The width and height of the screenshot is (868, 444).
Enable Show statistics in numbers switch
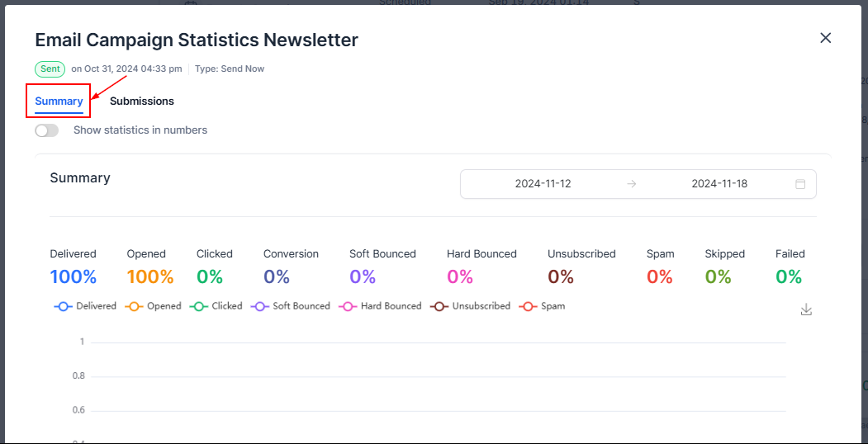[47, 130]
